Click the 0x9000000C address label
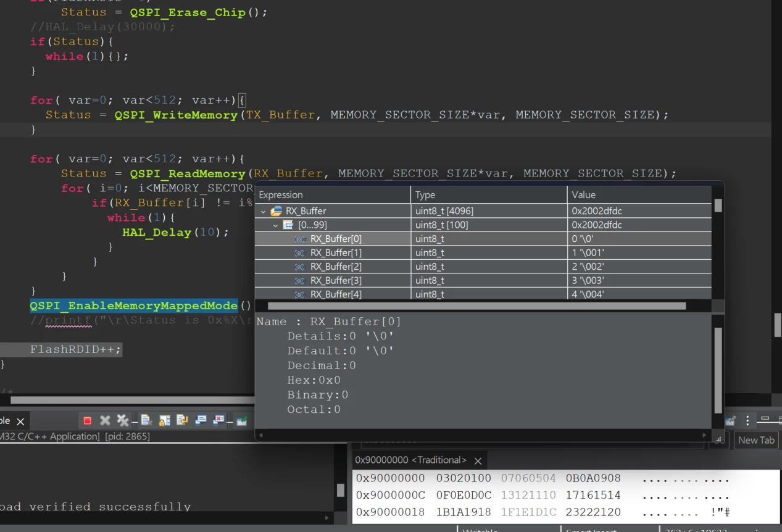Image resolution: width=782 pixels, height=532 pixels. point(390,495)
